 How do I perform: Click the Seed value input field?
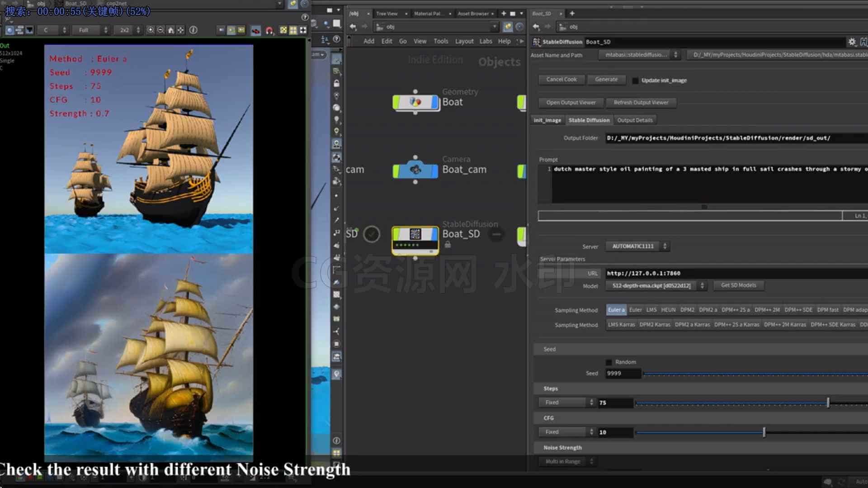623,374
